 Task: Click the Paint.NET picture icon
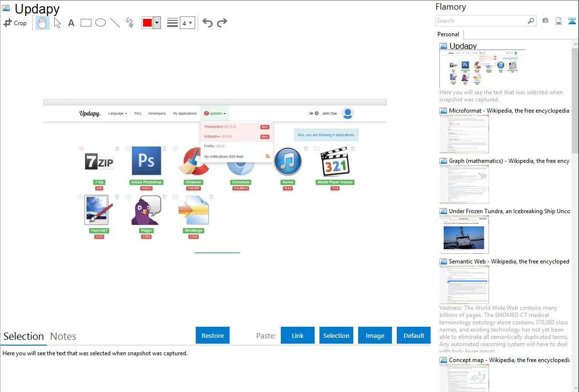(98, 210)
